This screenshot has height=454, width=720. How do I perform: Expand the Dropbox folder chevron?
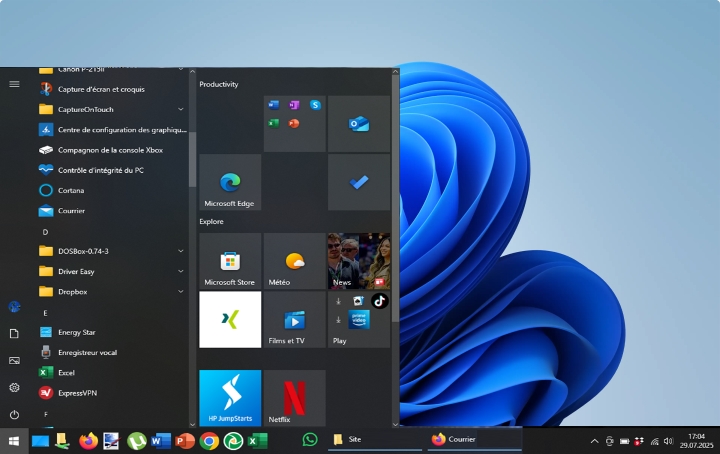click(180, 291)
